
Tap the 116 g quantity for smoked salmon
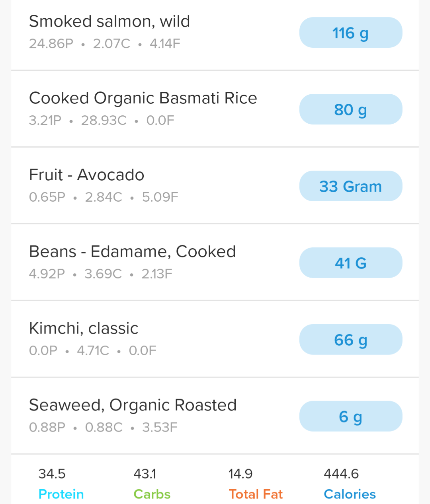pos(350,33)
